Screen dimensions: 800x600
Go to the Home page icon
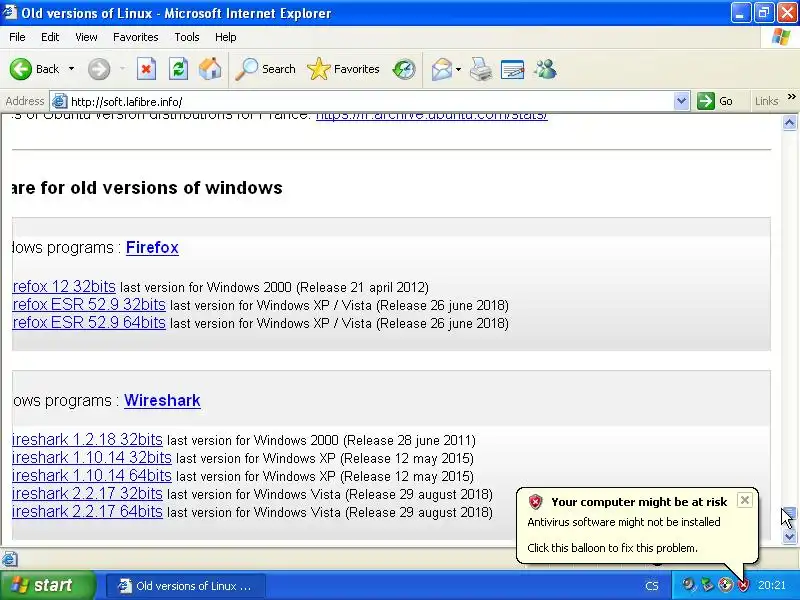pyautogui.click(x=210, y=69)
